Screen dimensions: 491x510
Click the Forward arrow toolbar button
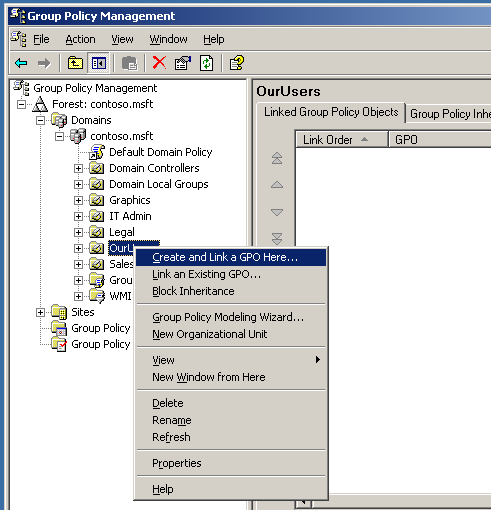(44, 63)
